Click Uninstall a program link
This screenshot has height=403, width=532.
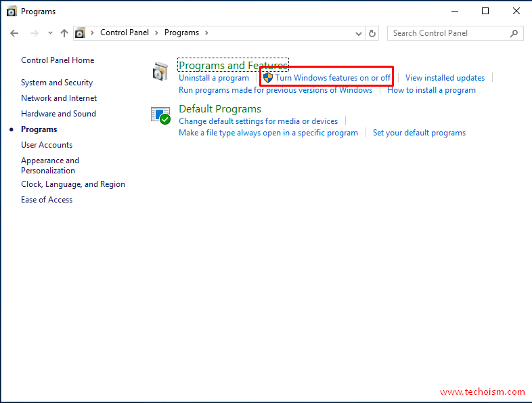click(x=214, y=78)
